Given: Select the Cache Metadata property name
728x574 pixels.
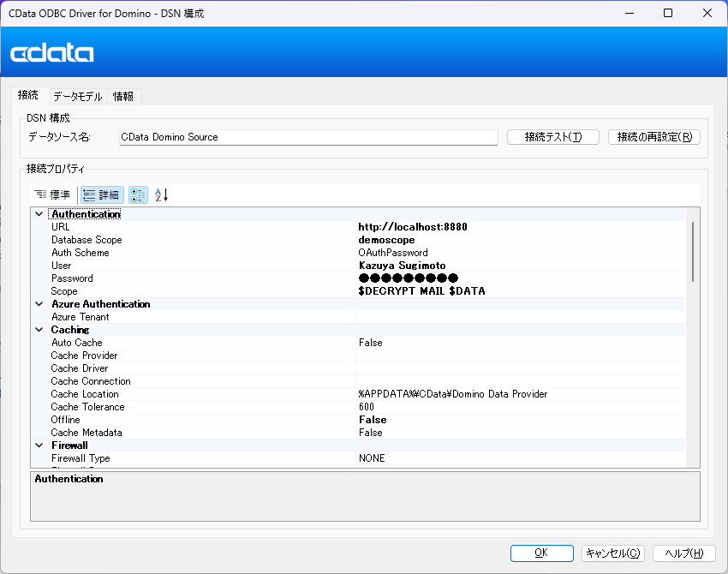Looking at the screenshot, I should click(87, 433).
